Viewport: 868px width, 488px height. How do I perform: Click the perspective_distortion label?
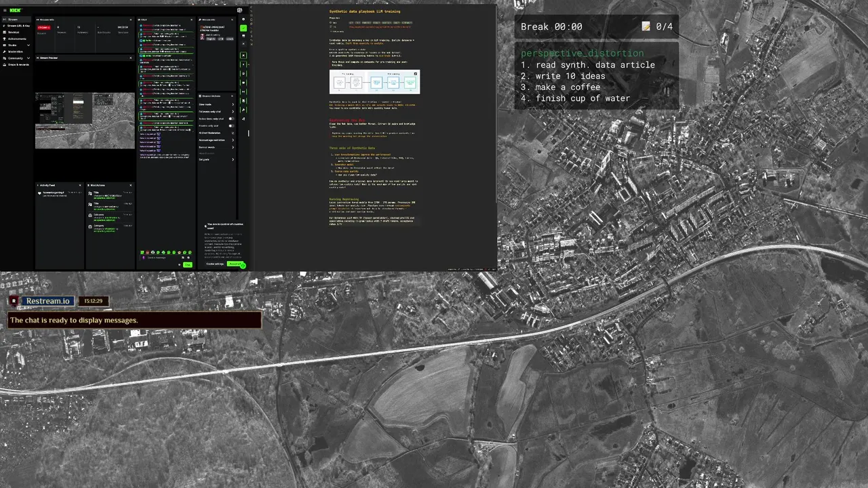coord(583,53)
